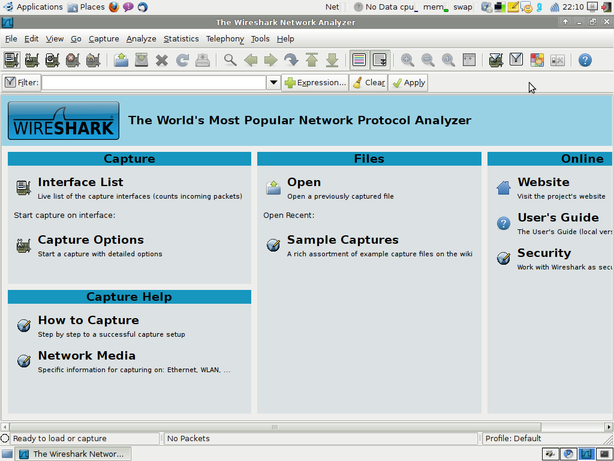The image size is (614, 461).
Task: Click Open in the Files section
Action: (304, 182)
